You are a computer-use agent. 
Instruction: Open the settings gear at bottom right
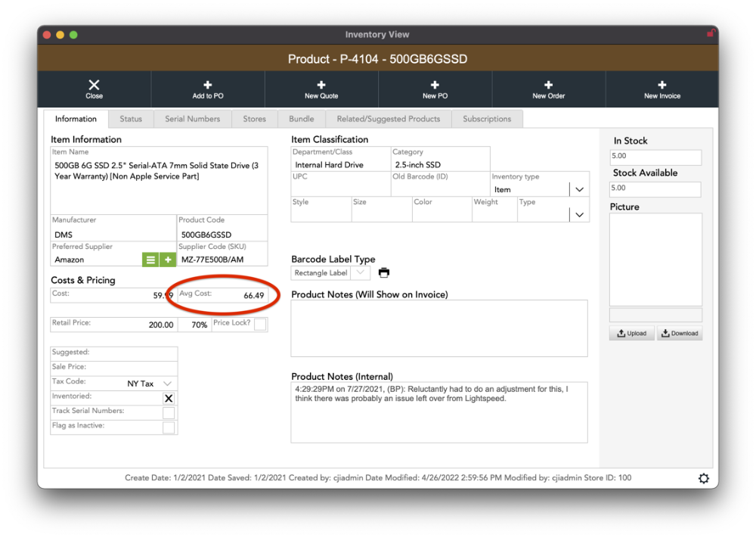tap(703, 478)
